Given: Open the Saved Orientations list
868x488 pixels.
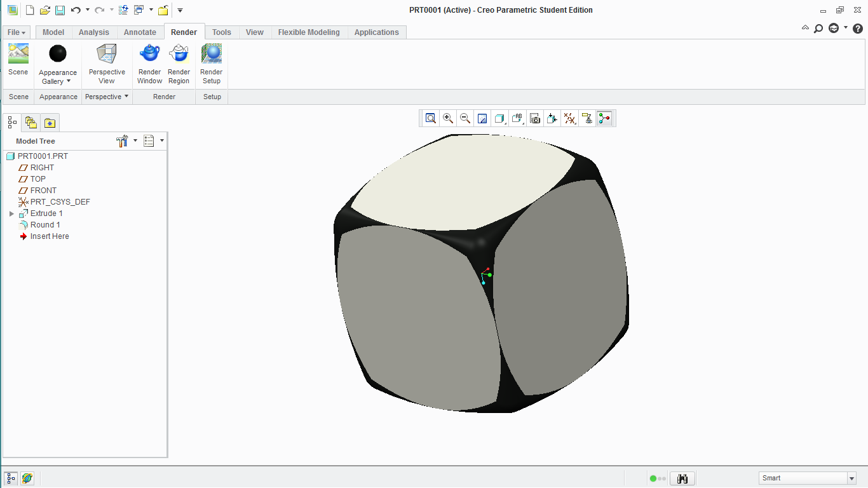Looking at the screenshot, I should tap(517, 118).
